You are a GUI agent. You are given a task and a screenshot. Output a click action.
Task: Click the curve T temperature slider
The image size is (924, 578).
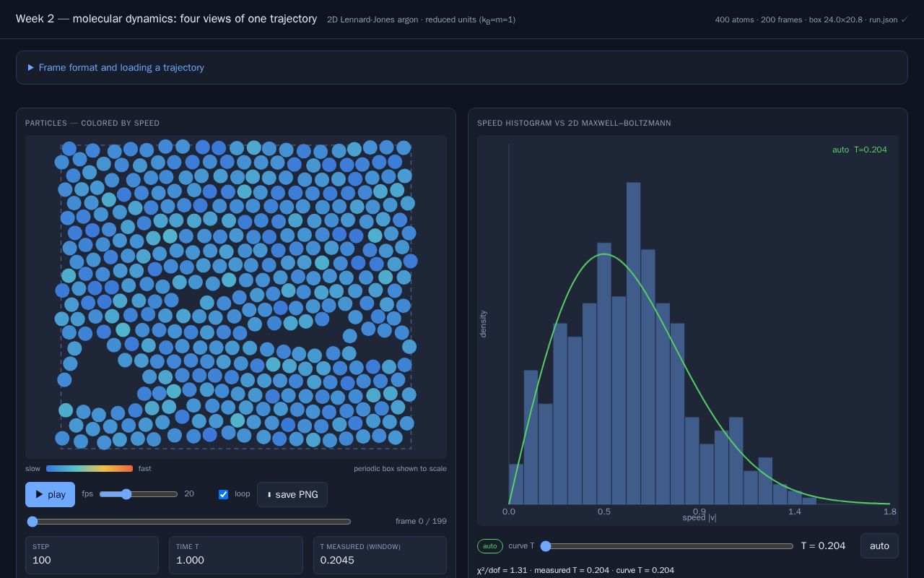click(668, 545)
